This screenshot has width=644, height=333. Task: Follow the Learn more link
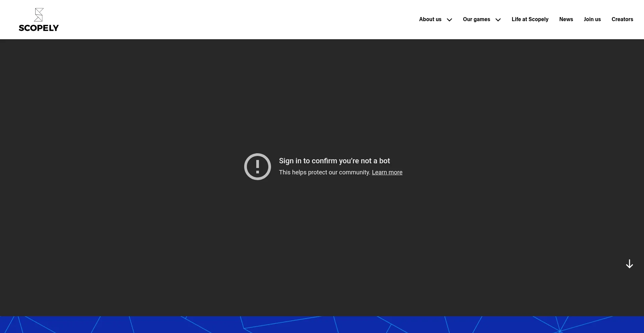(x=387, y=172)
